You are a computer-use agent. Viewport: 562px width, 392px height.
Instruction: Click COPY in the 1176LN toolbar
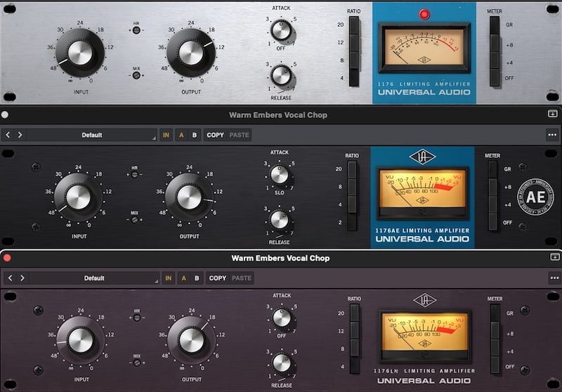[x=218, y=278]
